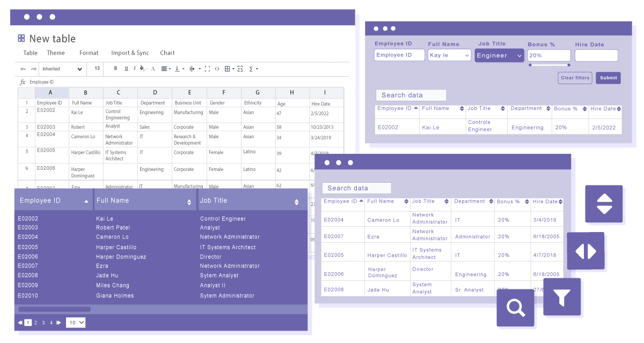The width and height of the screenshot is (644, 343).
Task: Click the floating search magnifier icon
Action: tap(516, 308)
